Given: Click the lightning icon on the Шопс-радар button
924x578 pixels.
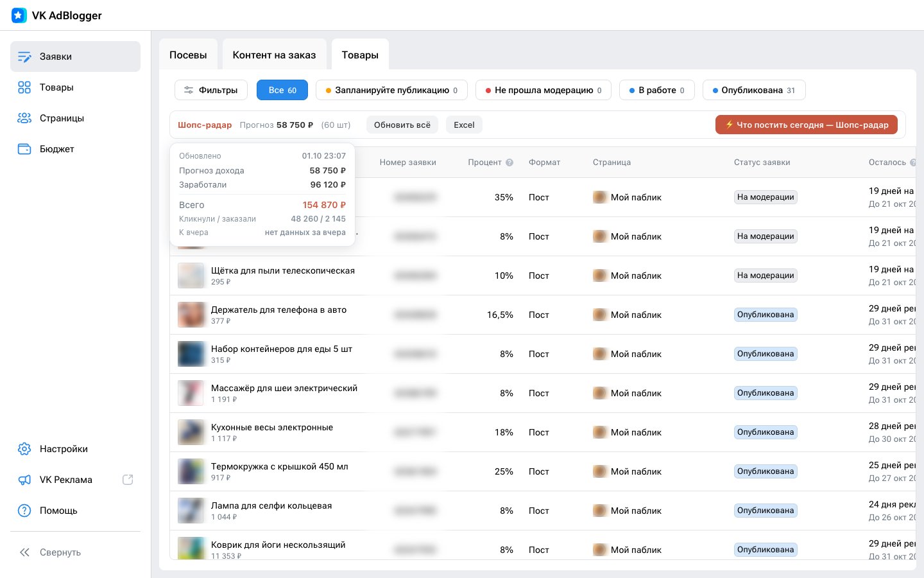Looking at the screenshot, I should tap(729, 125).
